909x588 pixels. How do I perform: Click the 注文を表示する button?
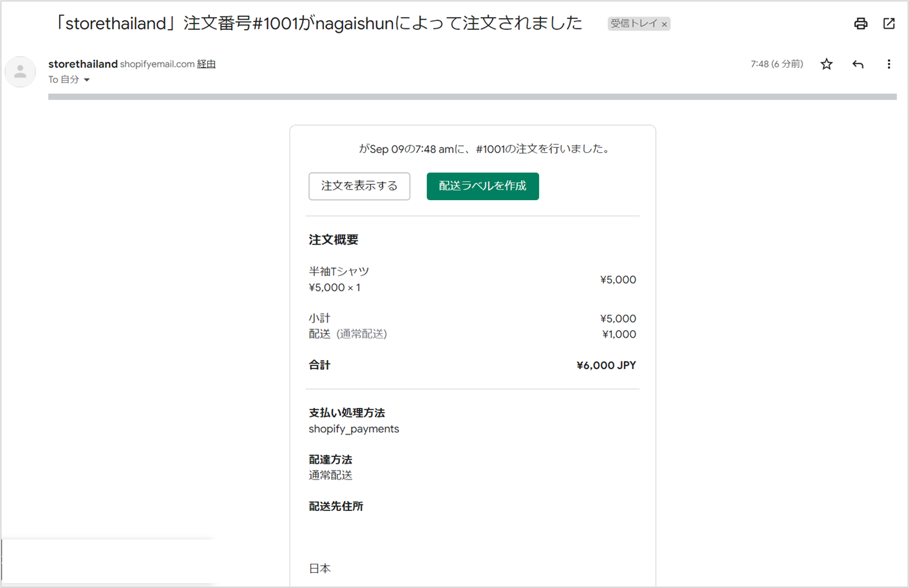tap(360, 186)
